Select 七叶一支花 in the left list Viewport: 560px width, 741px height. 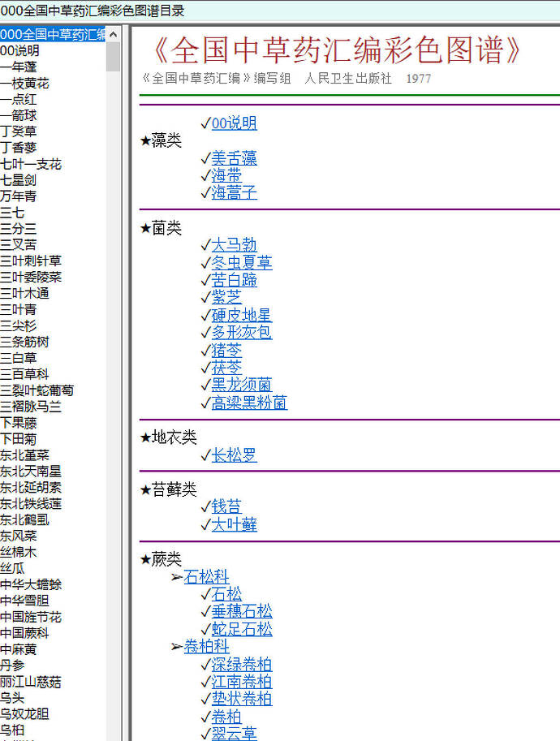click(x=31, y=164)
